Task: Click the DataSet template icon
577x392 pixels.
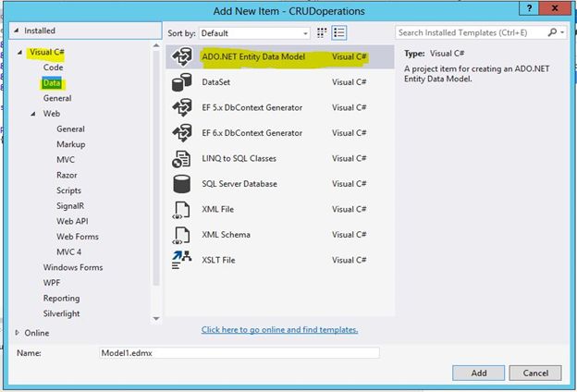Action: (181, 82)
